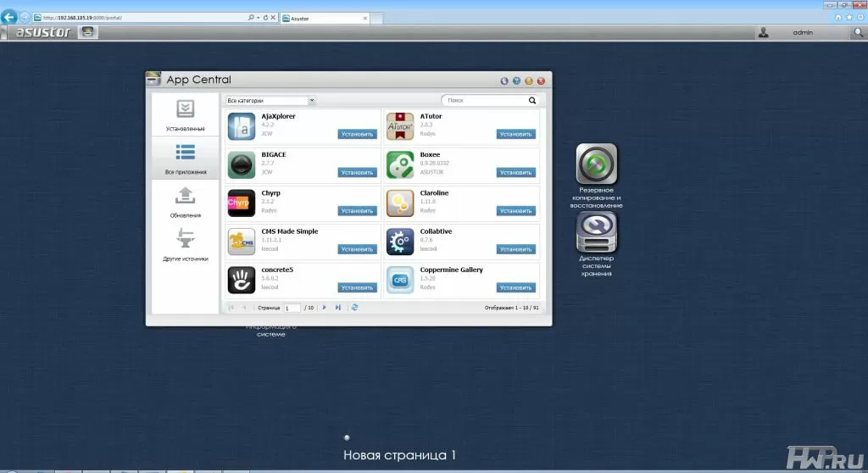868x473 pixels.
Task: Click the Coppermine Gallery icon
Action: 400,280
